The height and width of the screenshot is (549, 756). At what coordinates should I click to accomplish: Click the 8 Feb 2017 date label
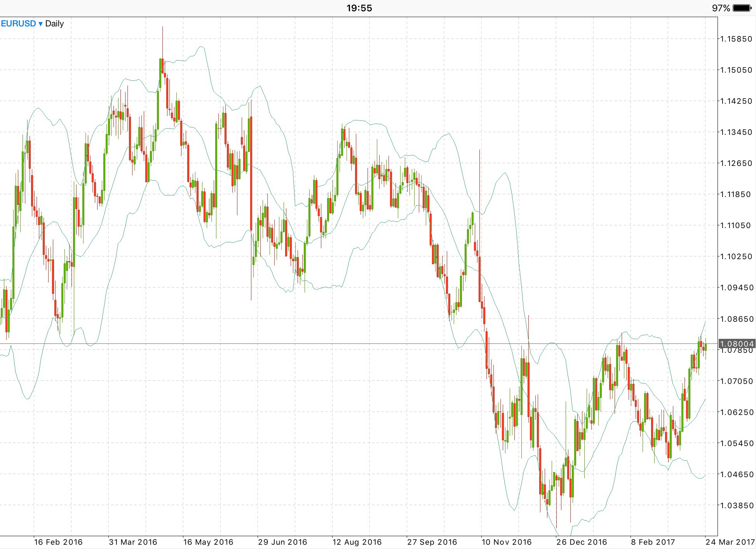point(653,542)
